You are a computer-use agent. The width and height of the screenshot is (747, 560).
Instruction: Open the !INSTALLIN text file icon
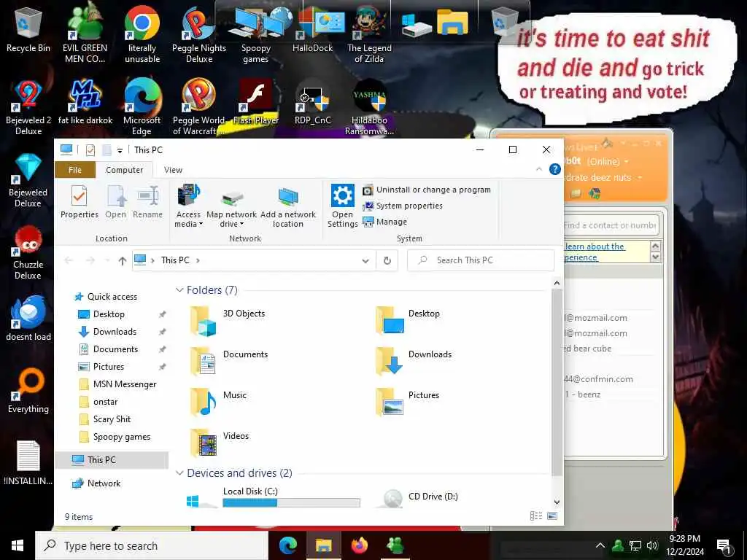point(28,463)
